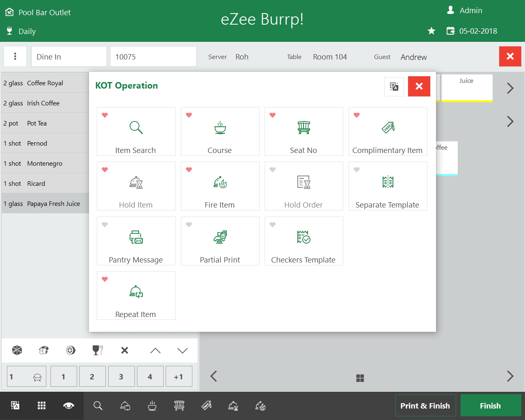Select the Course operation tile

coord(220,132)
